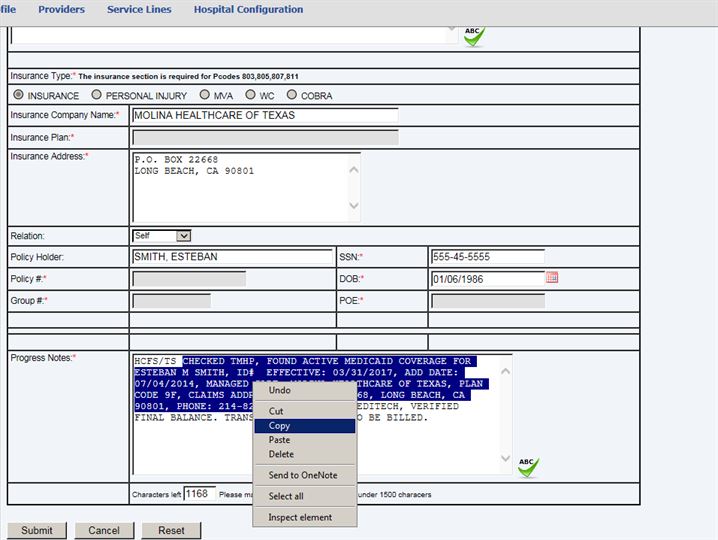Click the Cancel button
This screenshot has height=540, width=718.
point(104,530)
